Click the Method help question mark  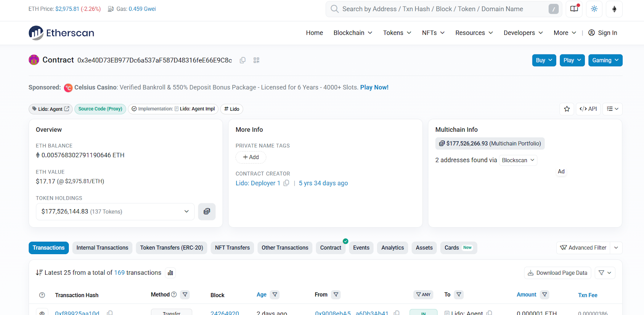coord(174,294)
